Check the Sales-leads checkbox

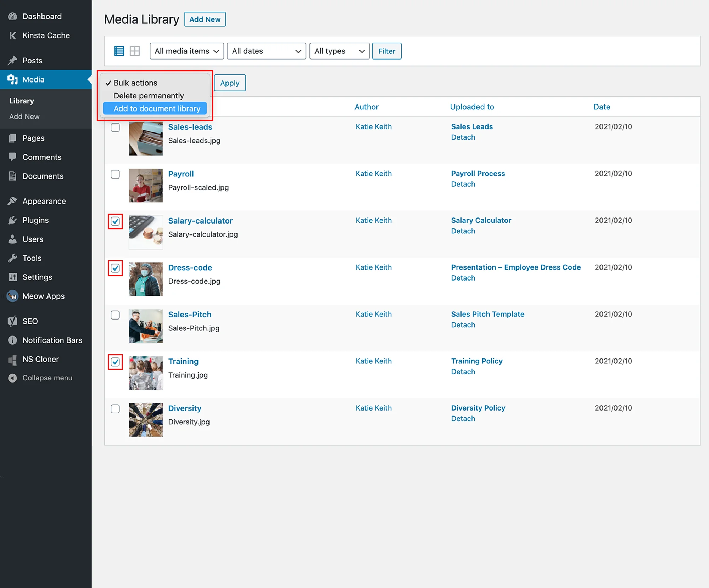coord(115,128)
